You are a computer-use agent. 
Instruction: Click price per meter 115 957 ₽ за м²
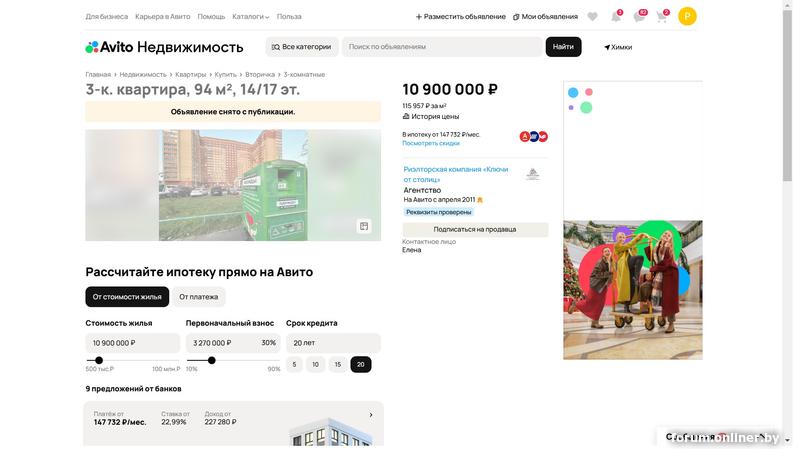click(x=424, y=106)
